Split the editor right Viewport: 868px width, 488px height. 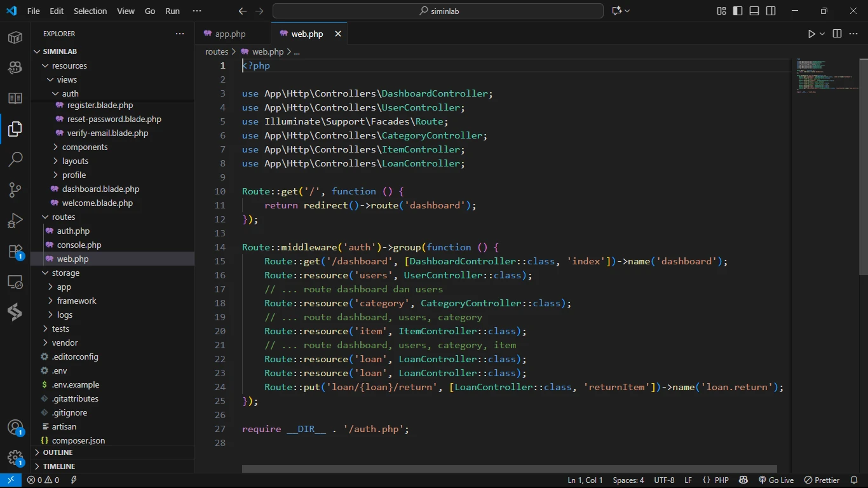click(837, 34)
